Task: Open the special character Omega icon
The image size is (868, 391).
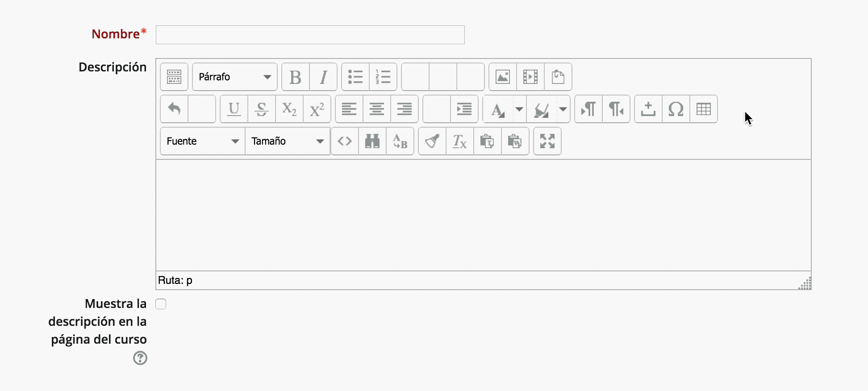Action: (x=676, y=109)
